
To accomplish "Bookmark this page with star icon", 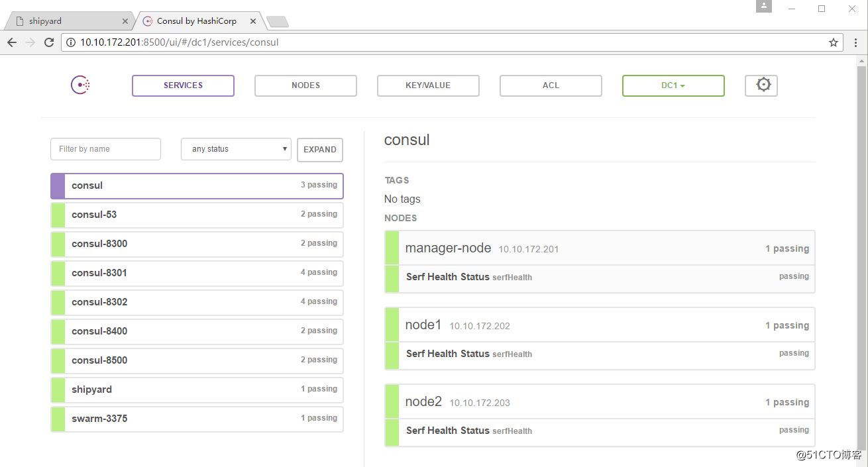I will point(834,42).
